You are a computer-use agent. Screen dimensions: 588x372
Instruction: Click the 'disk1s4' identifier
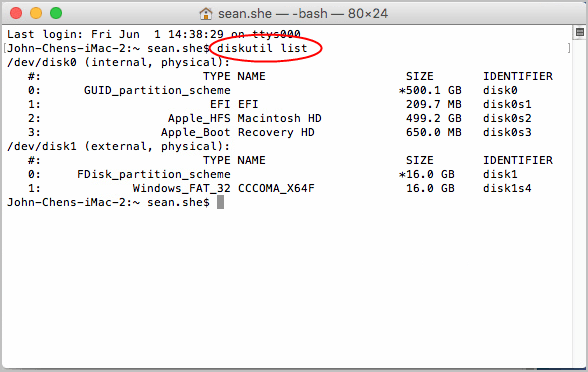point(507,188)
